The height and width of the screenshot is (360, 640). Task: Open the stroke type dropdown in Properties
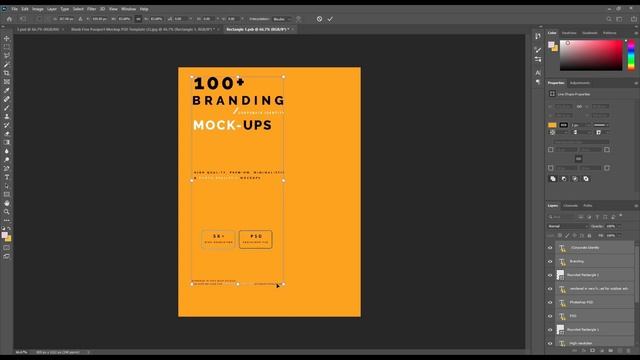coord(601,125)
